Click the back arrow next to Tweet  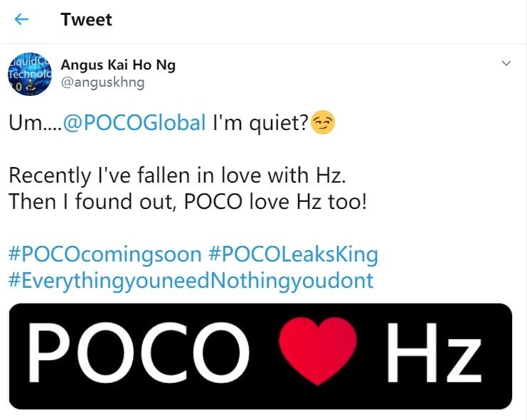(22, 20)
